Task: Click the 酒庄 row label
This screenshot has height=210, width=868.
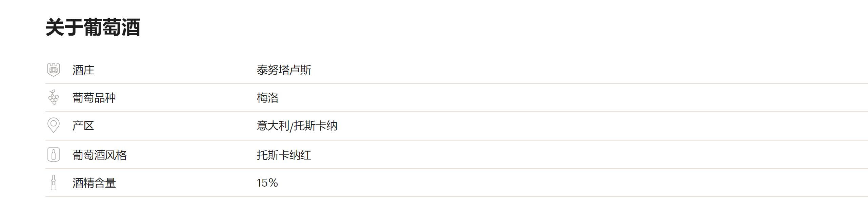Action: 83,70
